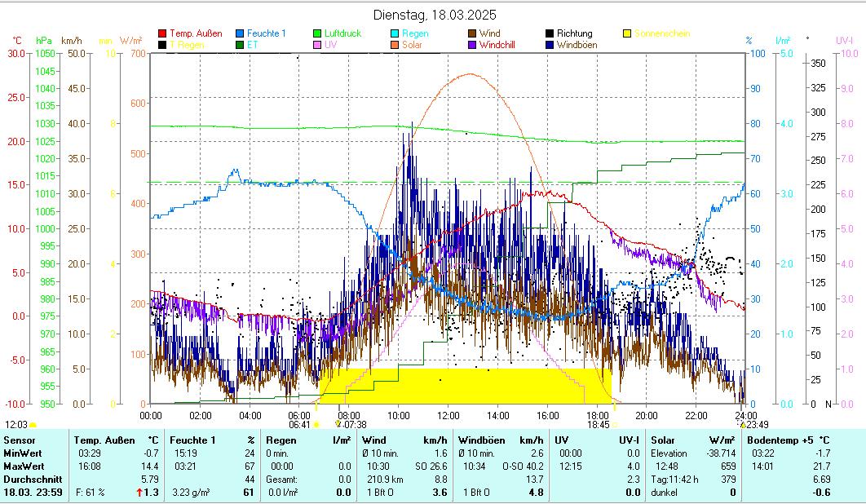Click the sunrise icon next to 06:41
The width and height of the screenshot is (866, 504).
point(316,424)
